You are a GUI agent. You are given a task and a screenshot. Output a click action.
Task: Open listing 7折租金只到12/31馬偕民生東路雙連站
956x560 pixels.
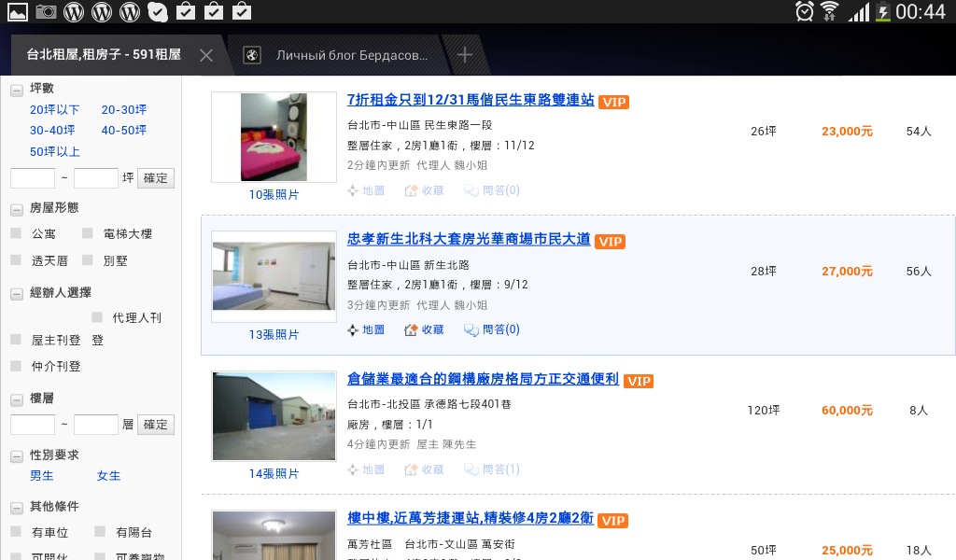471,100
